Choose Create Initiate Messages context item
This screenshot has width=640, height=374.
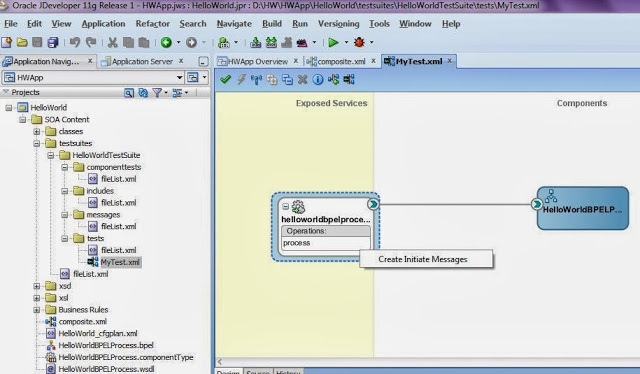tap(426, 259)
